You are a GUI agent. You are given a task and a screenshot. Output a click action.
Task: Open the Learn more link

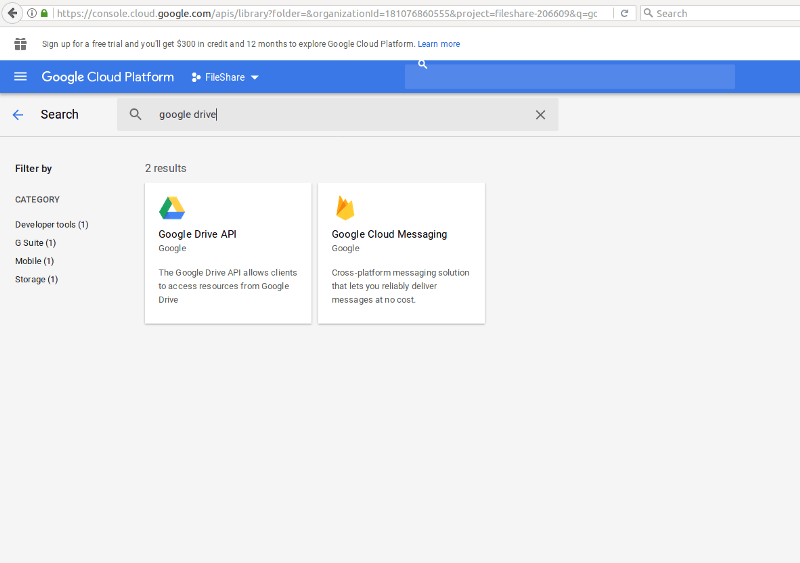439,44
